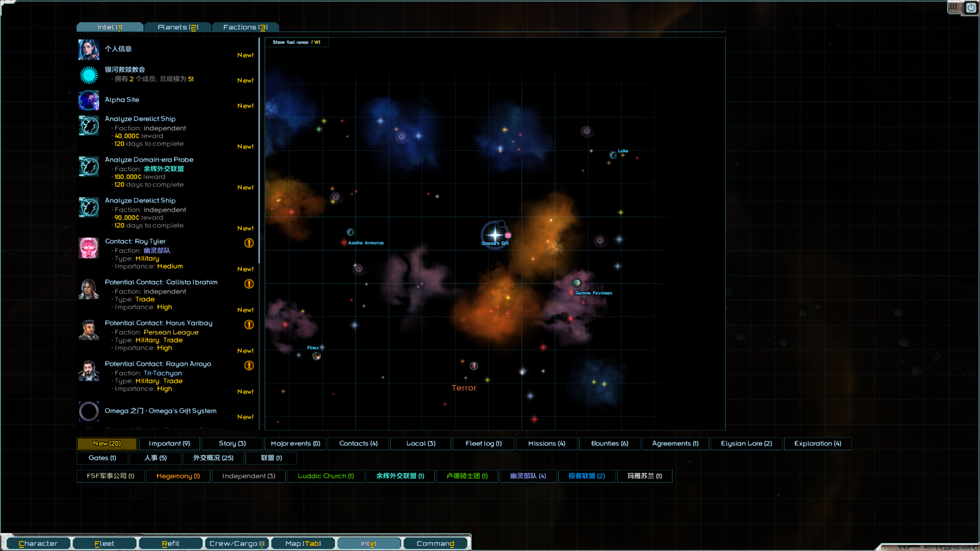Viewport: 980px width, 551px height.
Task: Open Analyze Domain-era Probe mission entry
Action: click(149, 160)
